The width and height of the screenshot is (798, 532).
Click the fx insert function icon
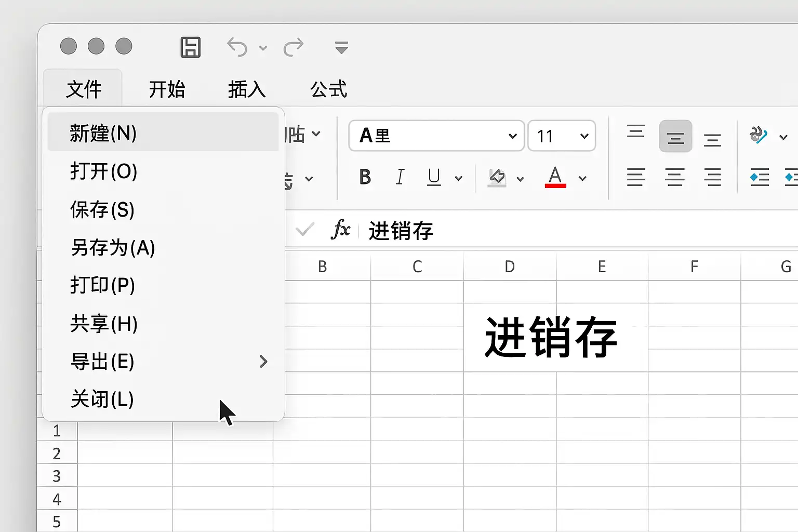[x=340, y=229]
